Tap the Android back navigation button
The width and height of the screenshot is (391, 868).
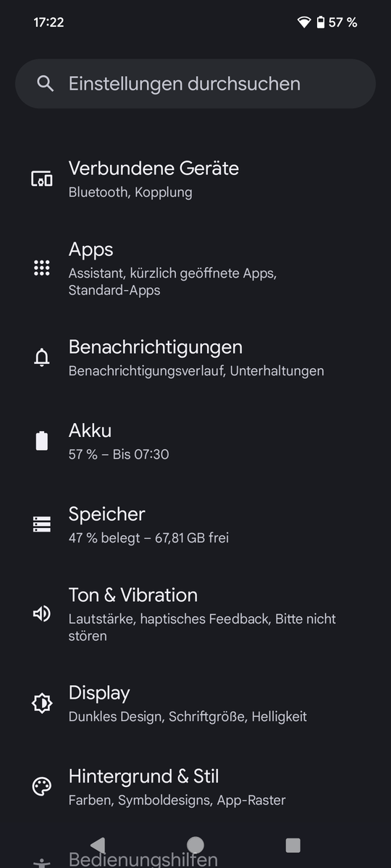point(98,845)
